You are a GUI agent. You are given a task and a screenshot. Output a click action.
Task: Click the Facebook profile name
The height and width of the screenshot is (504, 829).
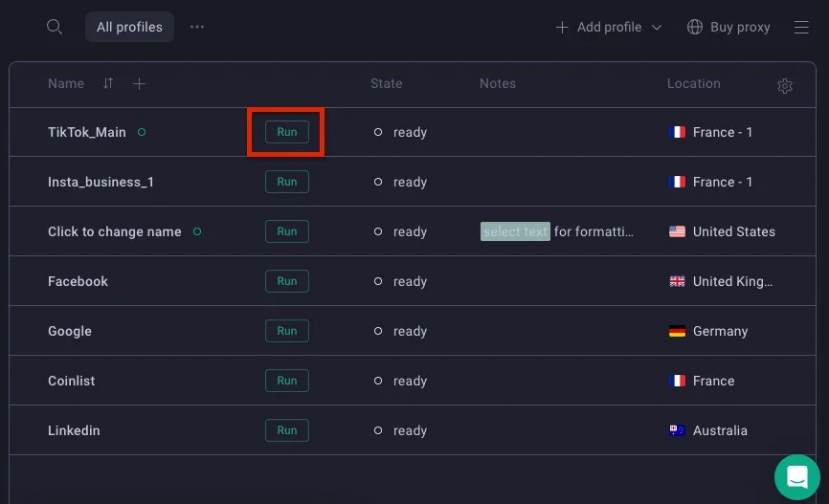[x=78, y=281]
